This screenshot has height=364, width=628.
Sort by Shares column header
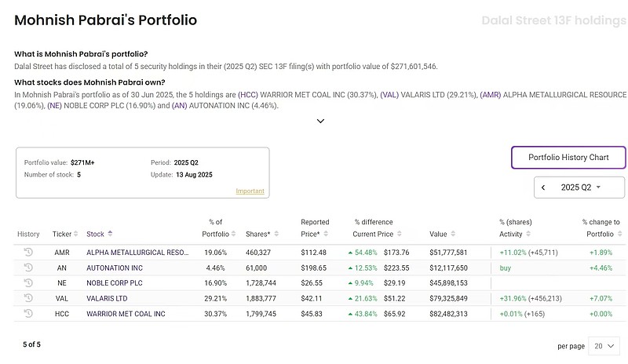(257, 234)
